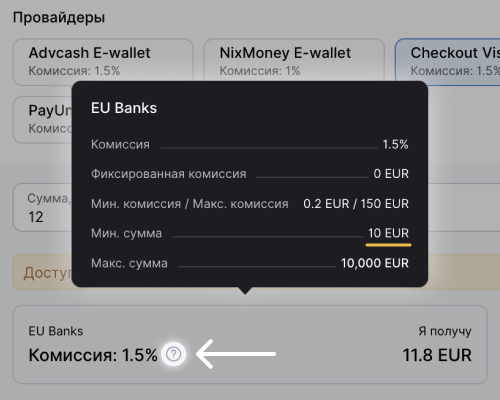Click the underlined 10 EUR minimum amount
The image size is (500, 400).
388,233
